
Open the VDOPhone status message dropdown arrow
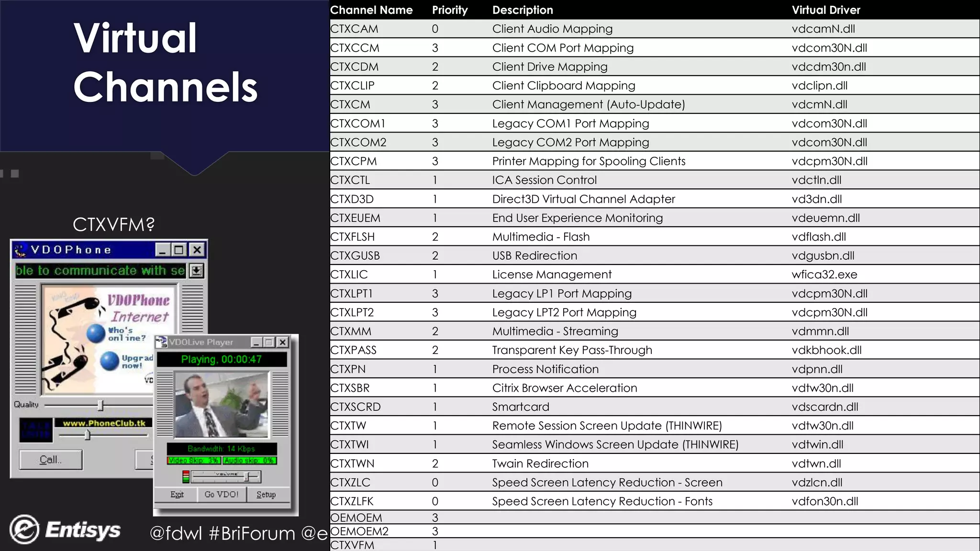pyautogui.click(x=196, y=271)
